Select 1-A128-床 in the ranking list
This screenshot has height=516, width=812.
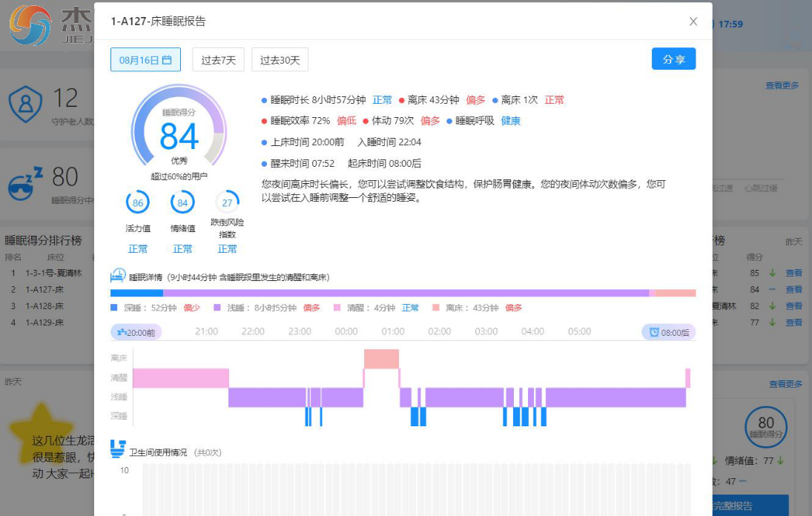point(44,306)
